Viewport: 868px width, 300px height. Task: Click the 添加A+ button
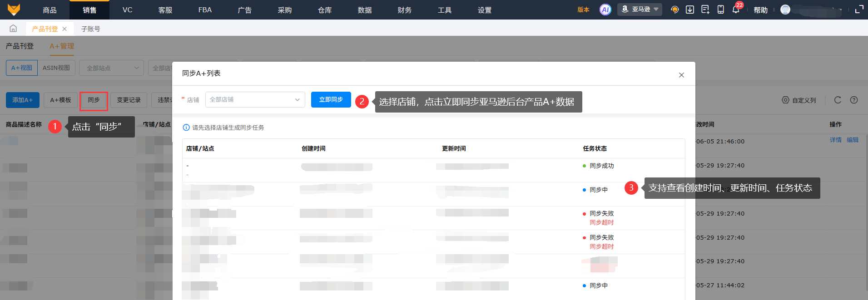coord(23,100)
